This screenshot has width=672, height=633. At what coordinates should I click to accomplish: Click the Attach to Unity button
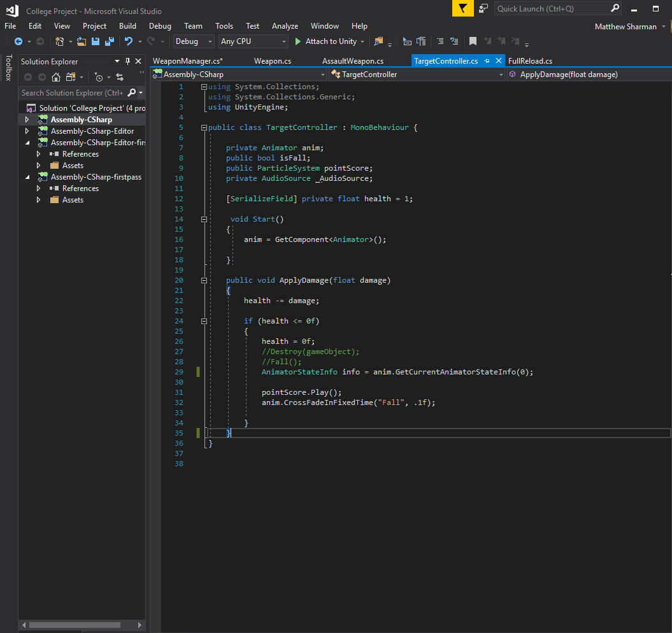[327, 41]
